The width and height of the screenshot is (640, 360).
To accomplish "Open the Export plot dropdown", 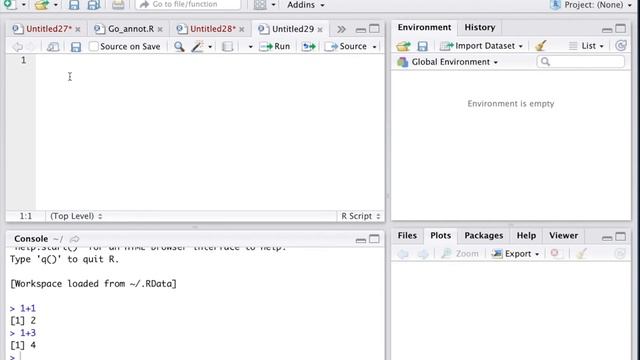I will 516,253.
